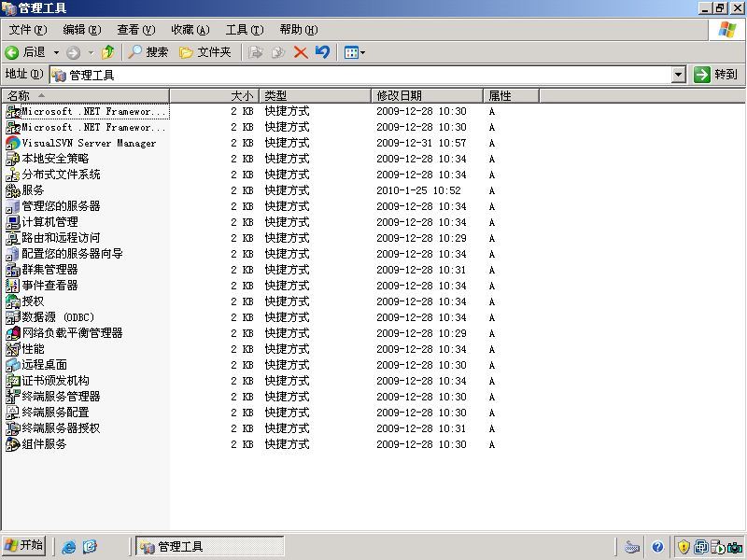Sort by the 名称 column header
Image resolution: width=747 pixels, height=560 pixels.
click(85, 96)
